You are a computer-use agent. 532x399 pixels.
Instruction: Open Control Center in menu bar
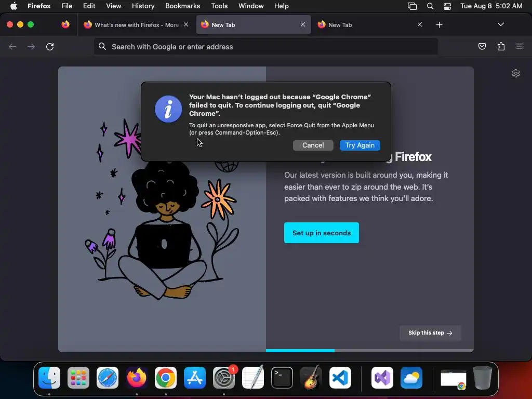click(x=447, y=6)
